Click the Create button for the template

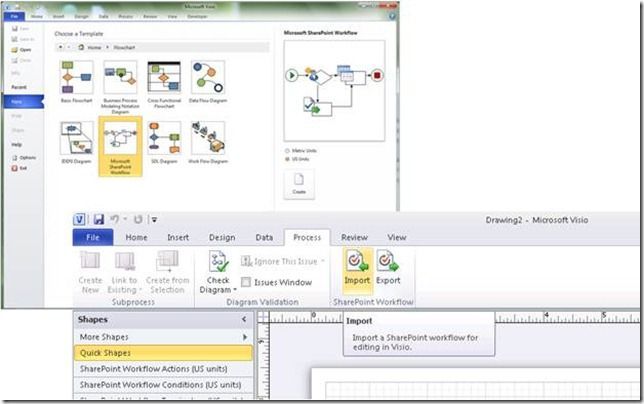pos(299,184)
